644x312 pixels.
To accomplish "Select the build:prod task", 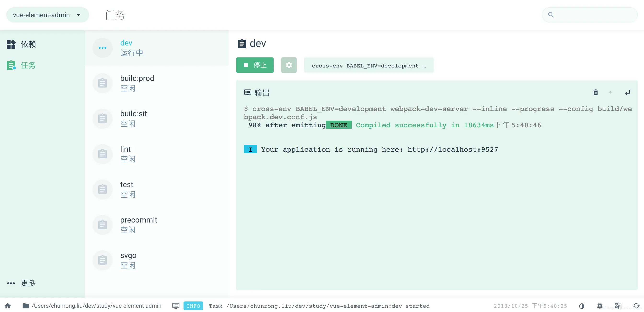I will [137, 83].
